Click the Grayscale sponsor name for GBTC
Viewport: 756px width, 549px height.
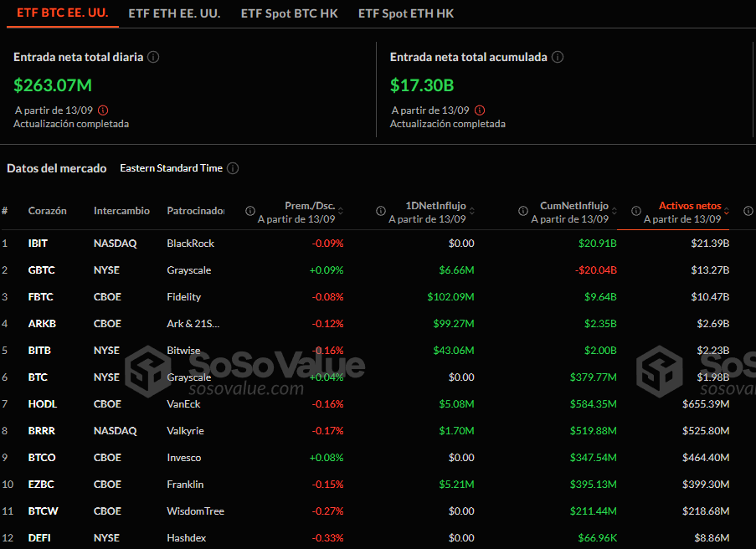tap(189, 269)
